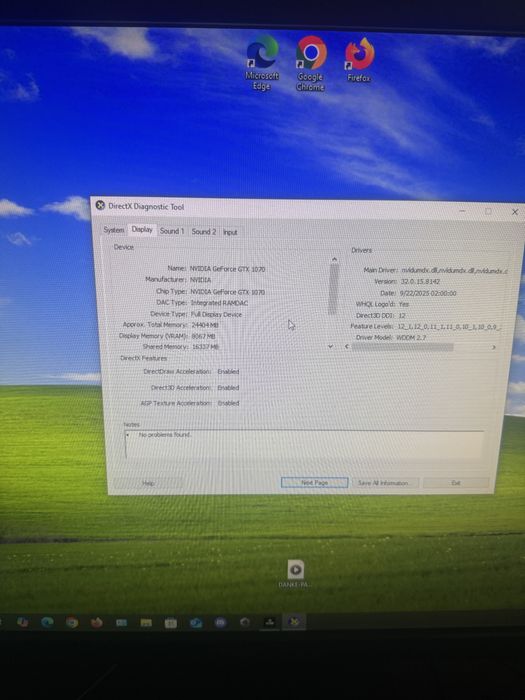Viewport: 525px width, 700px height.
Task: Click the Name value 'NVIDIA GeForce GTX 1070'
Action: click(x=227, y=269)
